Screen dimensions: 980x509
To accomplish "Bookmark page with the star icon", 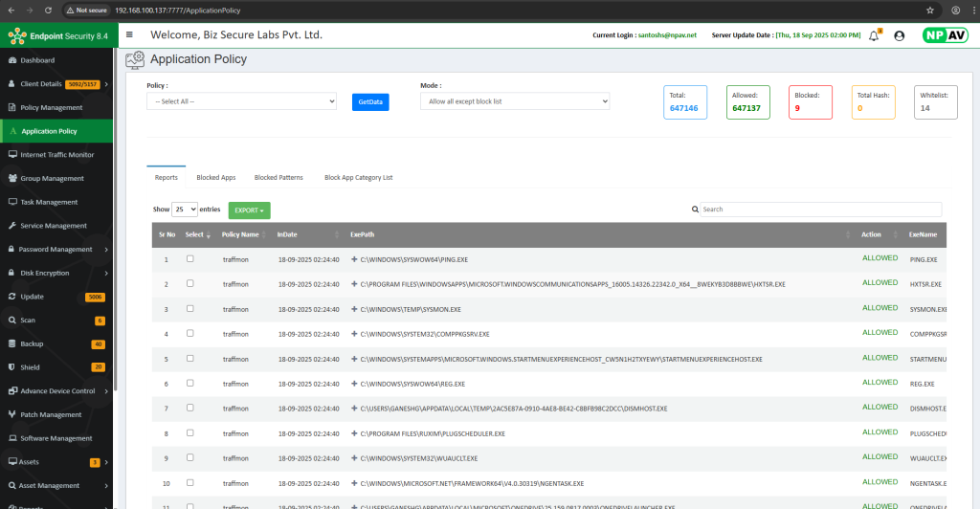I will click(x=930, y=10).
